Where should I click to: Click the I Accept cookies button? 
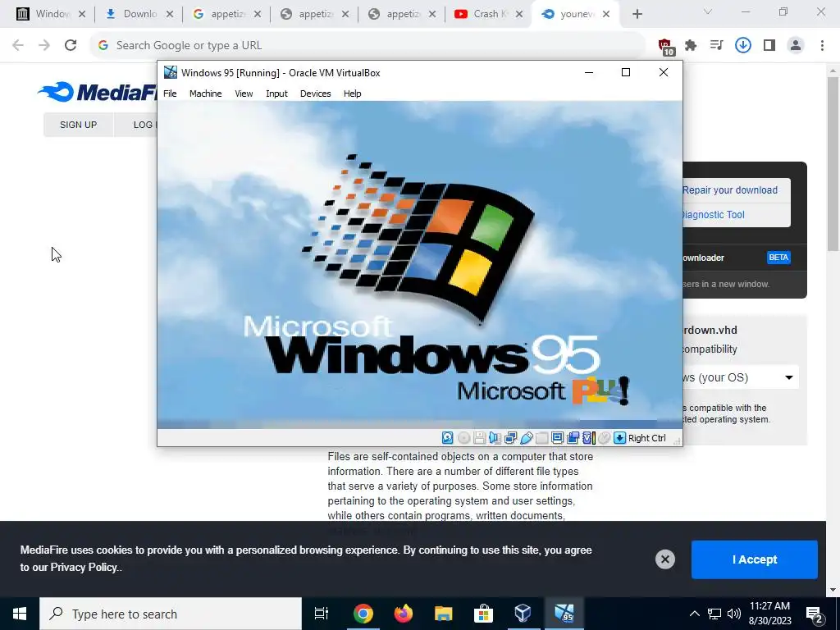[x=755, y=559]
